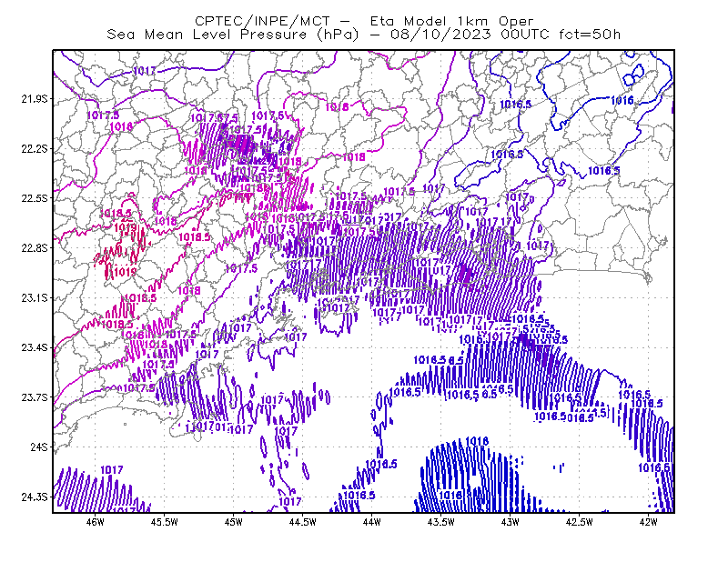Click the 45.5W longitude axis label
The height and width of the screenshot is (562, 728).
point(164,522)
